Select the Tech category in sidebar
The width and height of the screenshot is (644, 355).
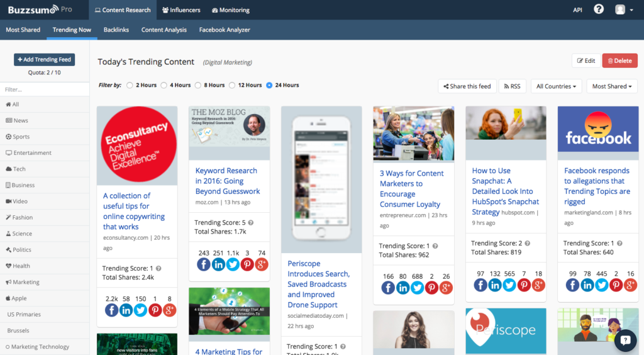point(45,169)
